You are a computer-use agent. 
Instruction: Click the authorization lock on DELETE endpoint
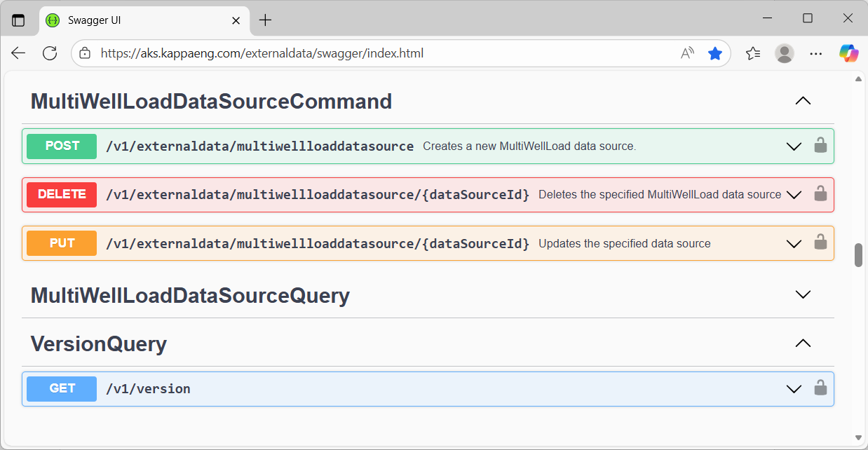(x=820, y=194)
